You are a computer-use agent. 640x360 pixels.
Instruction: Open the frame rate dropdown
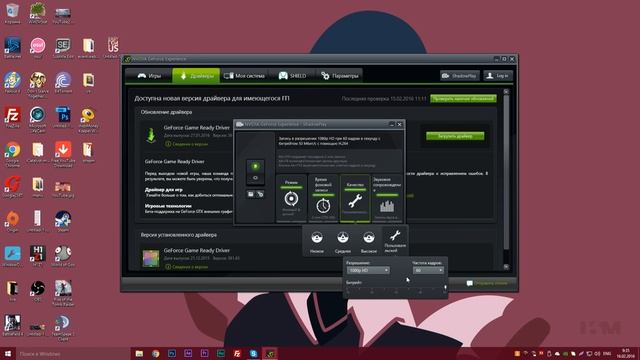click(x=428, y=270)
